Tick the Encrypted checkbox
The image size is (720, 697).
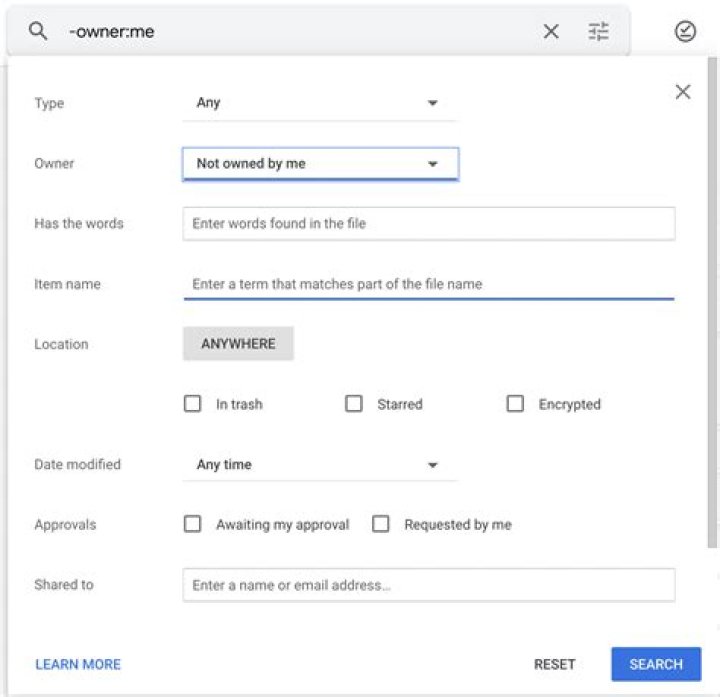tap(515, 404)
